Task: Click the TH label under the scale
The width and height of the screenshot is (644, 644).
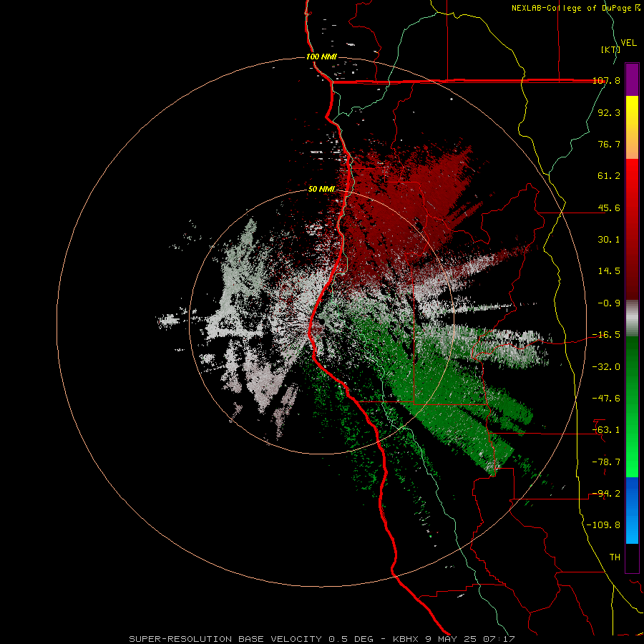Action: (615, 557)
